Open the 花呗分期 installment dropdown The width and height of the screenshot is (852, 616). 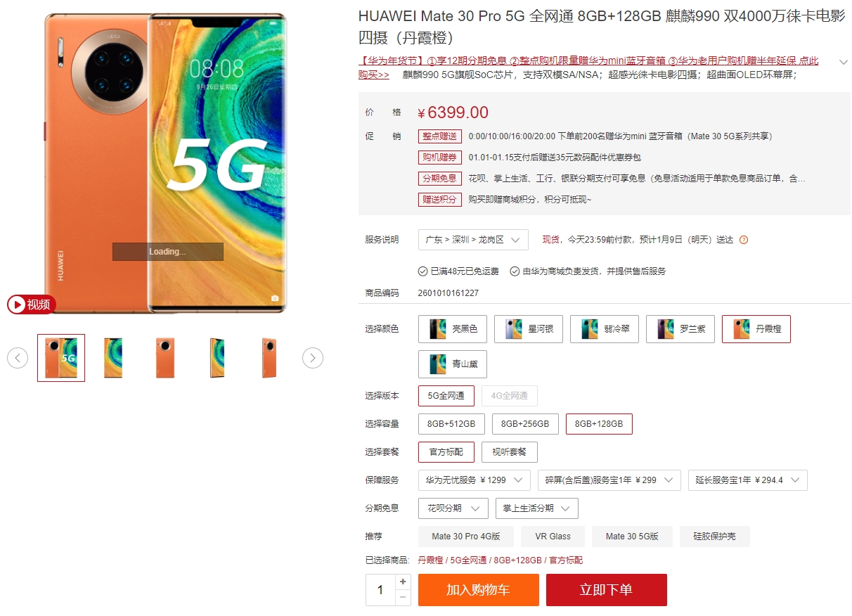[453, 508]
